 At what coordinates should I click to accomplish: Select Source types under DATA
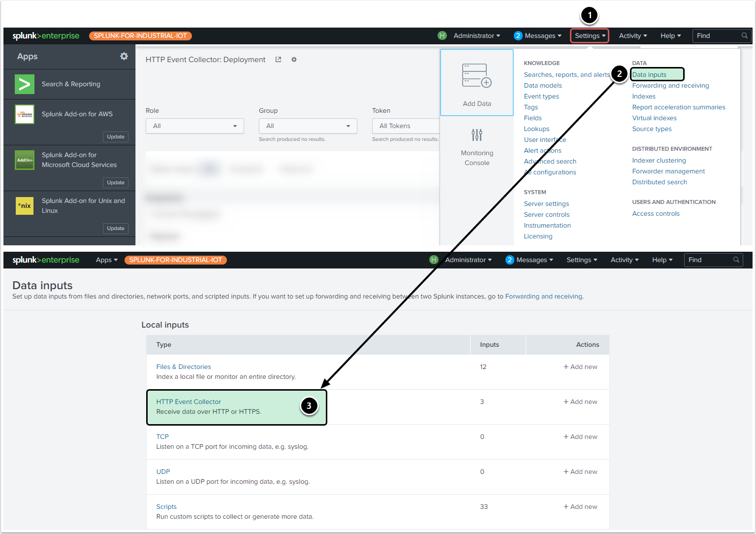[x=652, y=129]
